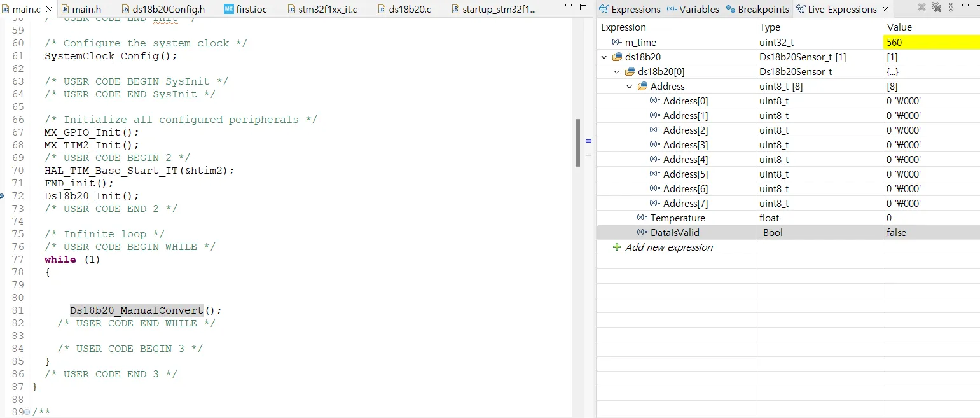
Task: Switch to the stm32f1xx_it.c tab
Action: click(x=322, y=9)
